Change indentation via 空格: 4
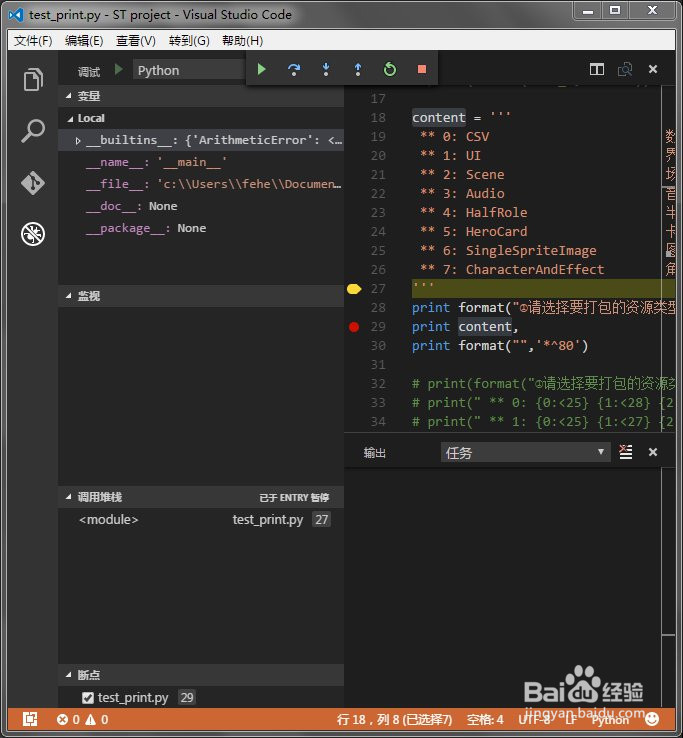Screen dimensions: 683x738 (485, 719)
